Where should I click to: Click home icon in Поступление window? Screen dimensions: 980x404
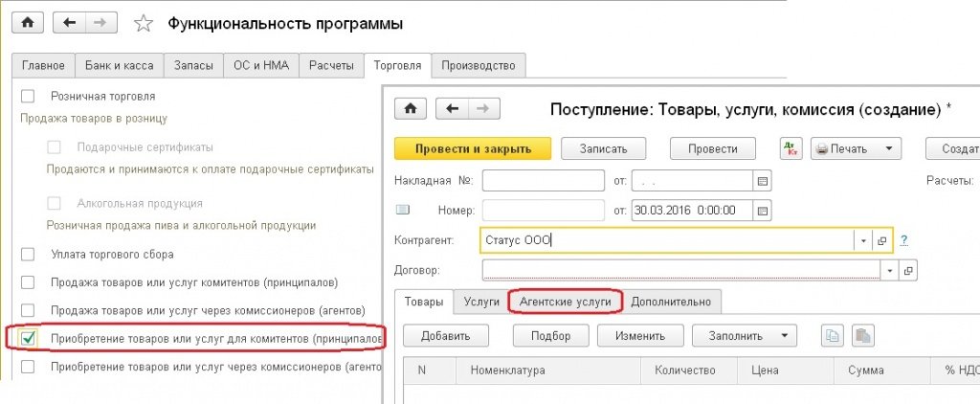click(x=411, y=109)
